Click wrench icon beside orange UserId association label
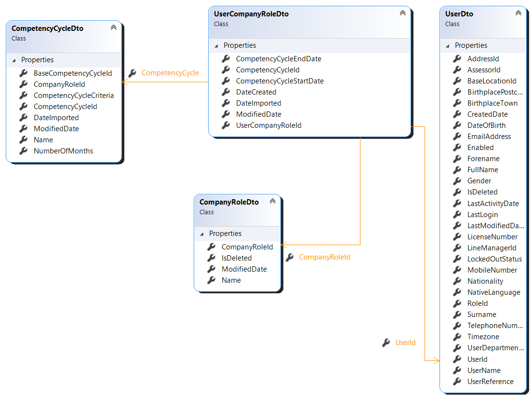 click(x=386, y=343)
